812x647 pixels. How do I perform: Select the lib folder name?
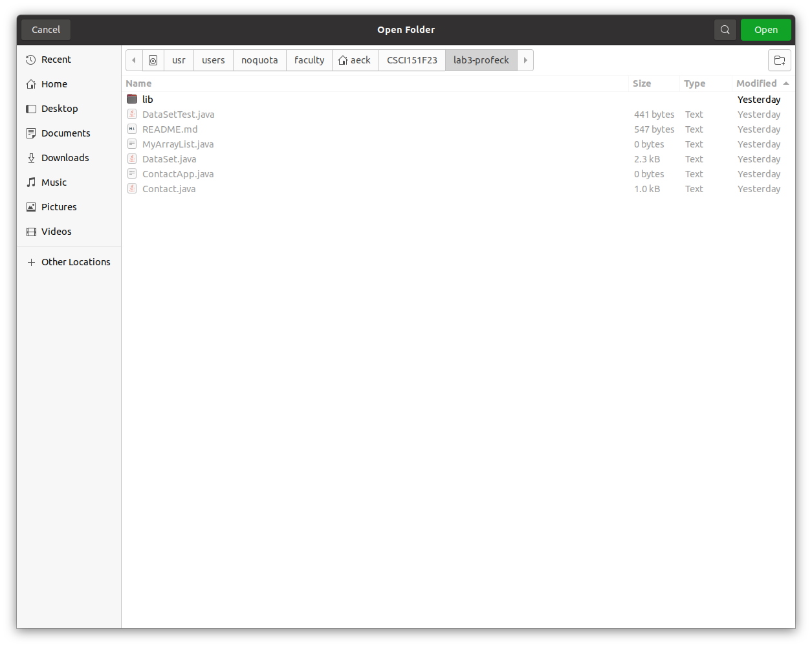point(148,100)
